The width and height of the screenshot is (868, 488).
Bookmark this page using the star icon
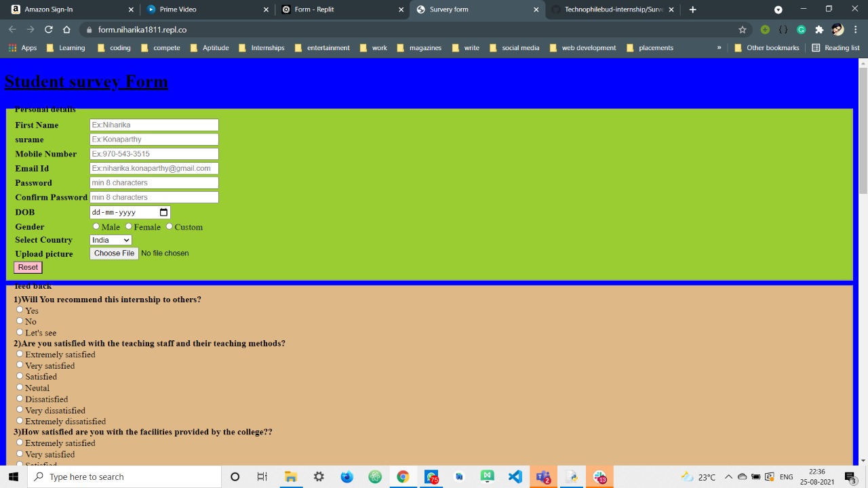(743, 29)
